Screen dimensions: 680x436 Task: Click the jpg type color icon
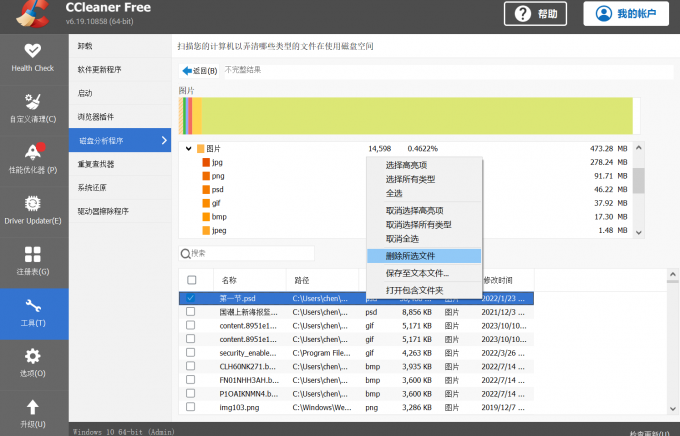[x=206, y=162]
